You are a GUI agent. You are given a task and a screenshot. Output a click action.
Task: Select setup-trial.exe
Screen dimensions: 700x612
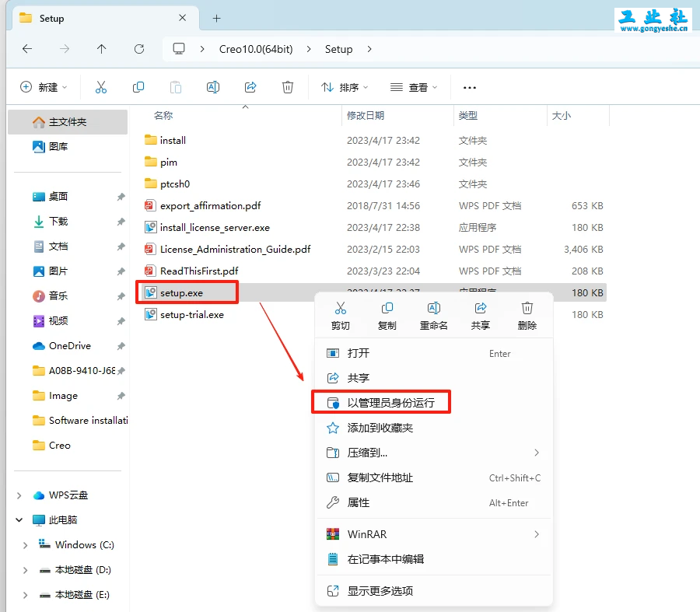[x=184, y=315]
